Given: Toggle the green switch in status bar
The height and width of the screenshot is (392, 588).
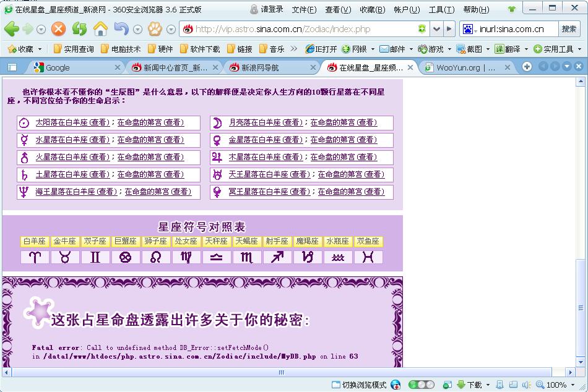Looking at the screenshot, I should [x=421, y=385].
